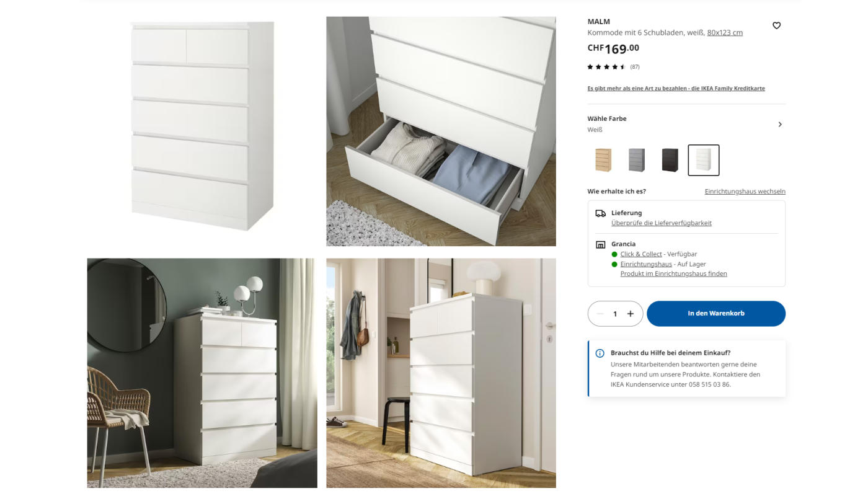Open the IKEA Family Kreditkarte payment link
The height and width of the screenshot is (496, 868).
676,89
